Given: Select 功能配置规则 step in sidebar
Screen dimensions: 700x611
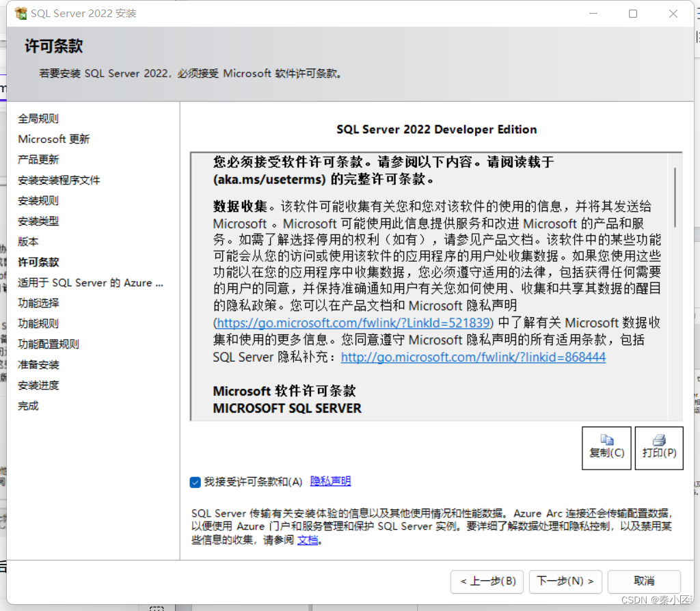Looking at the screenshot, I should click(49, 344).
